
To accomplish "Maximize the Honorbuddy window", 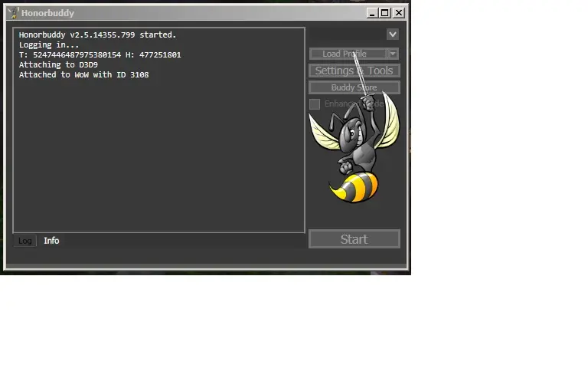I will [385, 13].
